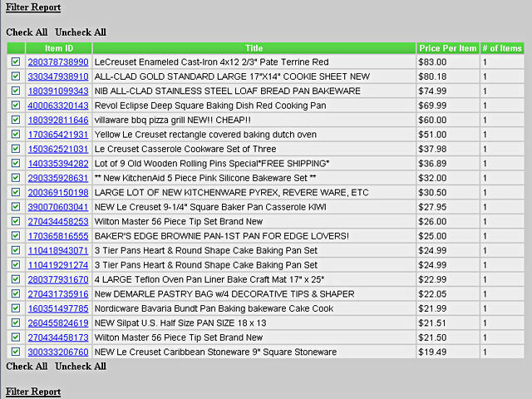Uncheck Baker's Edge Brownie Pan row

tap(16, 236)
